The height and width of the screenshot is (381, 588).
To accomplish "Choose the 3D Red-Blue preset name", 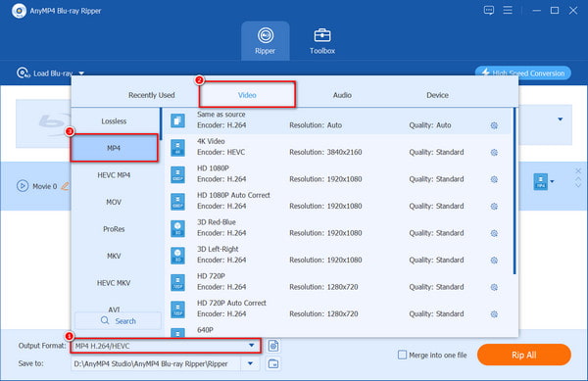I will pos(217,222).
